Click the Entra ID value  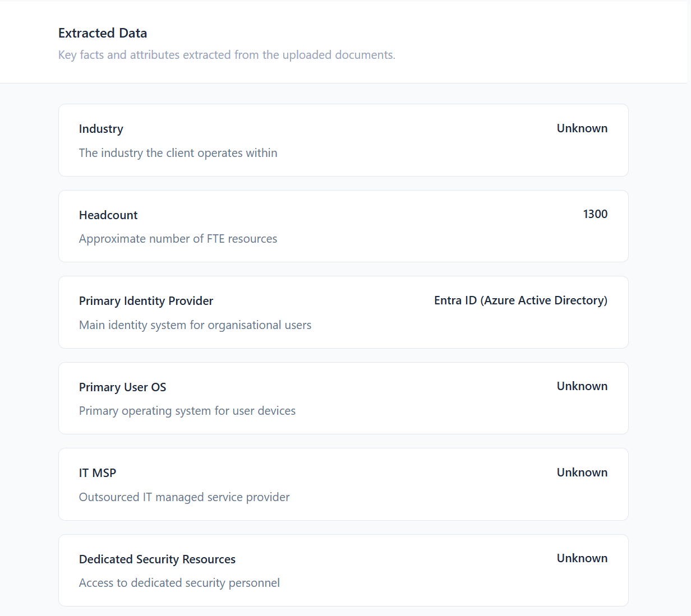tap(520, 300)
